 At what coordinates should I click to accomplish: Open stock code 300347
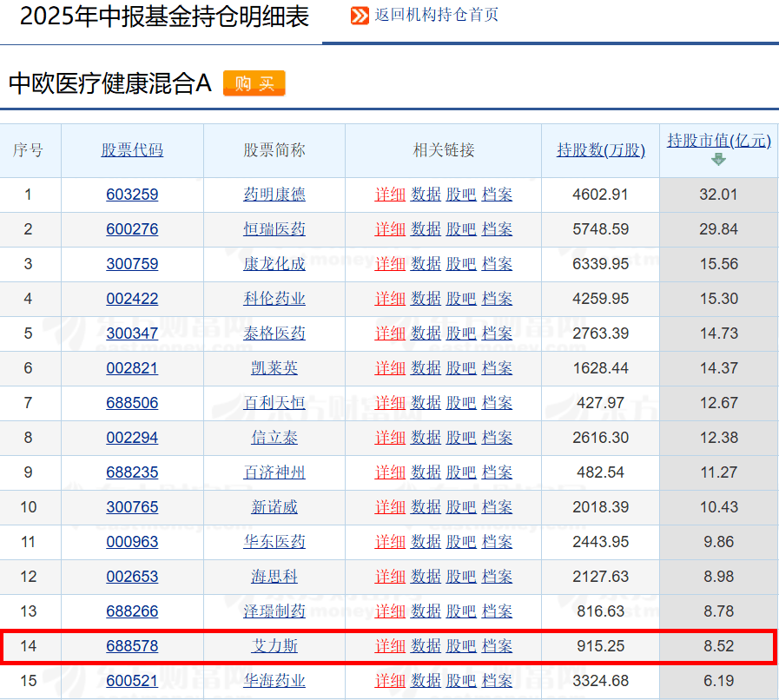[132, 333]
